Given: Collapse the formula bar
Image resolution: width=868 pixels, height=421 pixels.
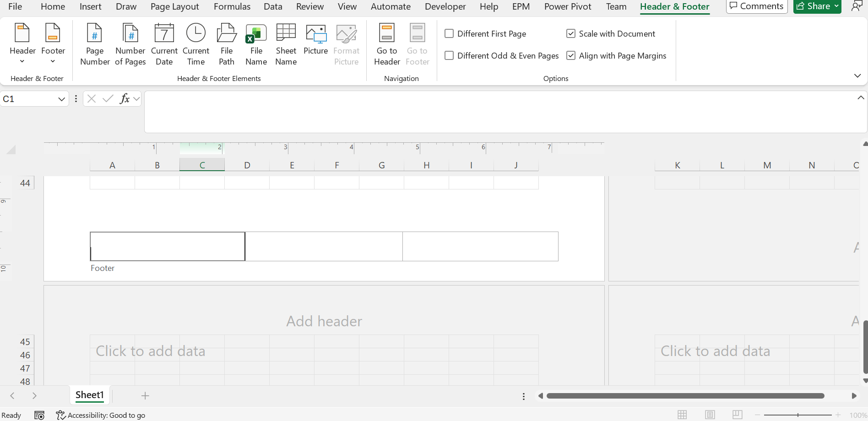Looking at the screenshot, I should [861, 97].
